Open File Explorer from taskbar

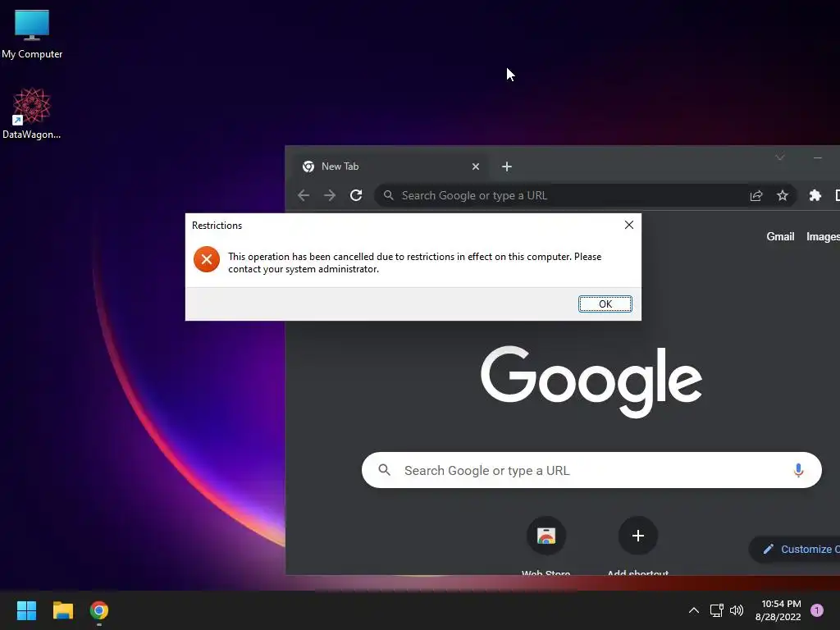(x=62, y=610)
